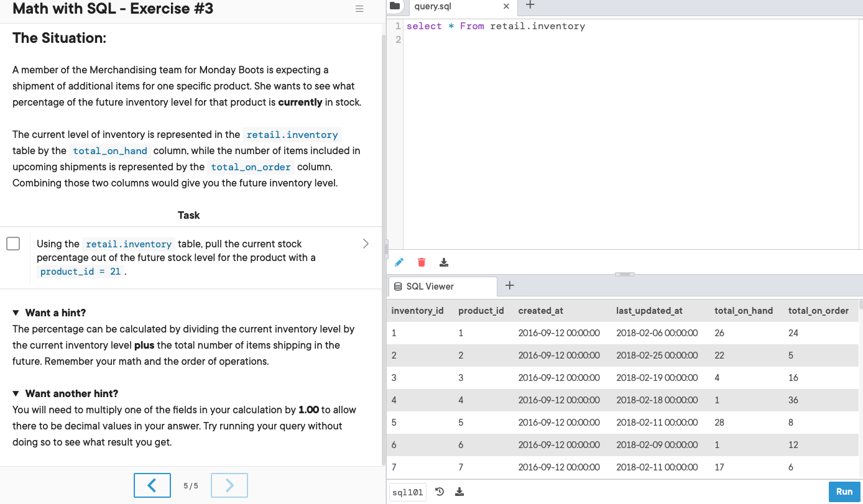Click the red trash icon to delete the query
Viewport: 863px width, 504px height.
[422, 262]
